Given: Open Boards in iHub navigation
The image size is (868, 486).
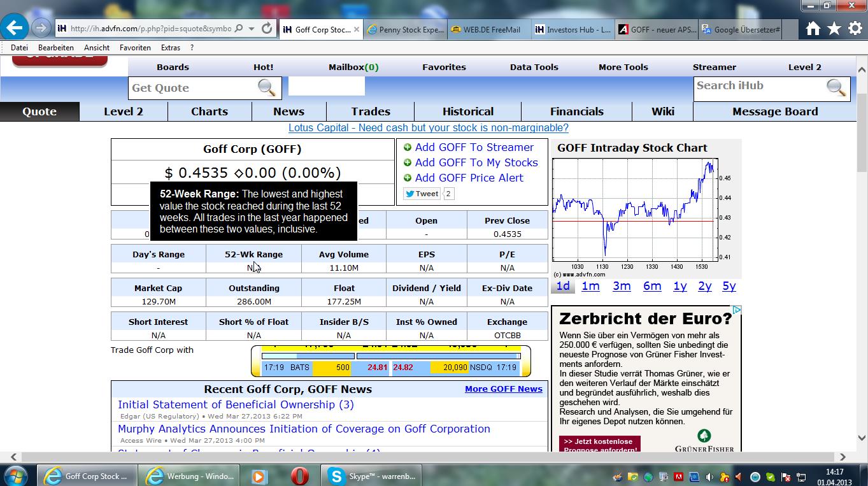Looking at the screenshot, I should click(173, 67).
